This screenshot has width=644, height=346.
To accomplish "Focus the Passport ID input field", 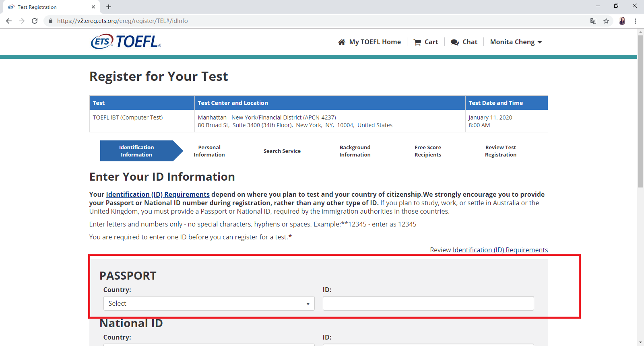I will click(x=428, y=303).
